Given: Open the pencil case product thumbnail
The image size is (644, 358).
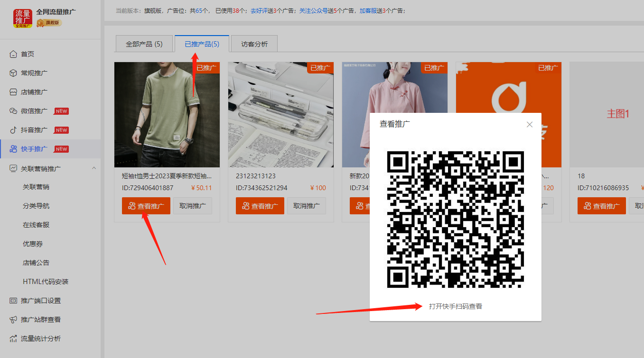Looking at the screenshot, I should pos(281,114).
